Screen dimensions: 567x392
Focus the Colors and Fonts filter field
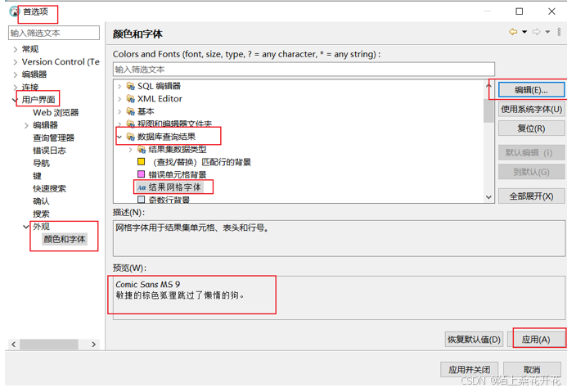(304, 69)
